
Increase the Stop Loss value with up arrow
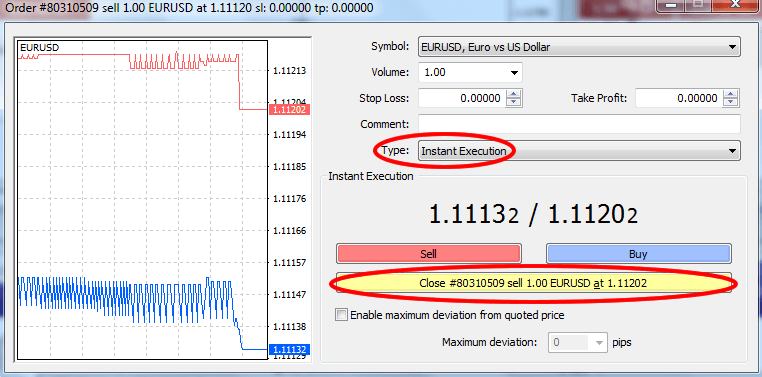[x=514, y=94]
